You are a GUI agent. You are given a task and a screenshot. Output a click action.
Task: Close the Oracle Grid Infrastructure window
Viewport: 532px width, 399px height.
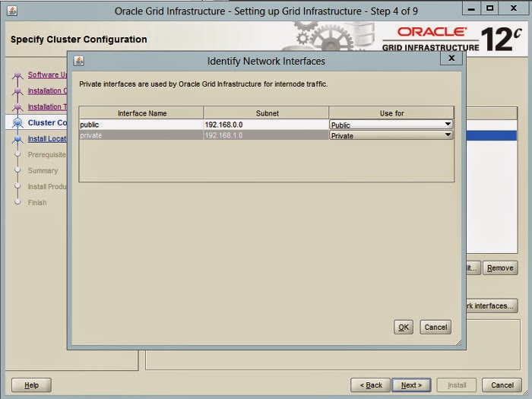click(514, 8)
